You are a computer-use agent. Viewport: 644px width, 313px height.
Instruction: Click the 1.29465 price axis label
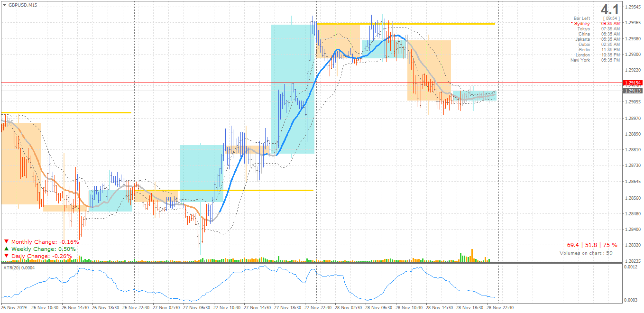[x=634, y=22]
